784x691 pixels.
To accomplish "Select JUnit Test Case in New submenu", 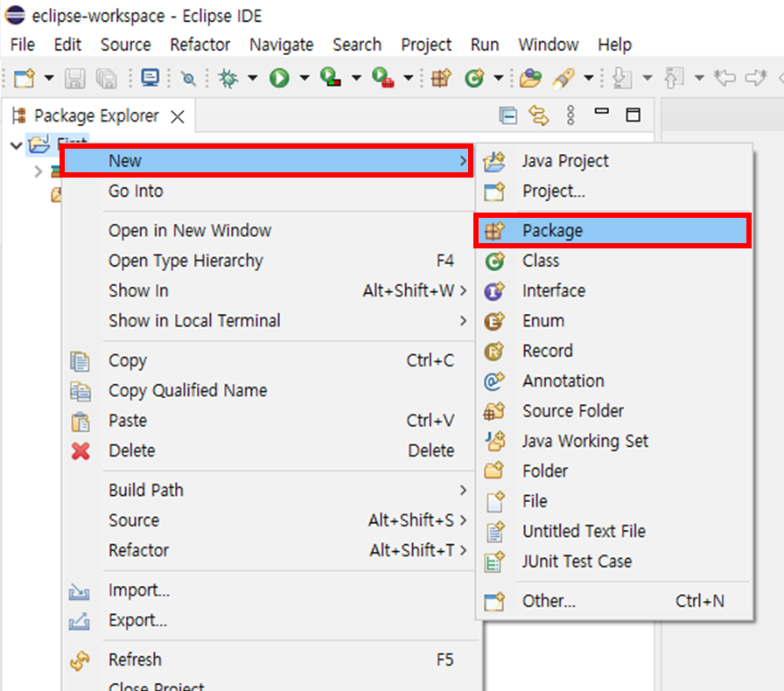I will (x=614, y=561).
